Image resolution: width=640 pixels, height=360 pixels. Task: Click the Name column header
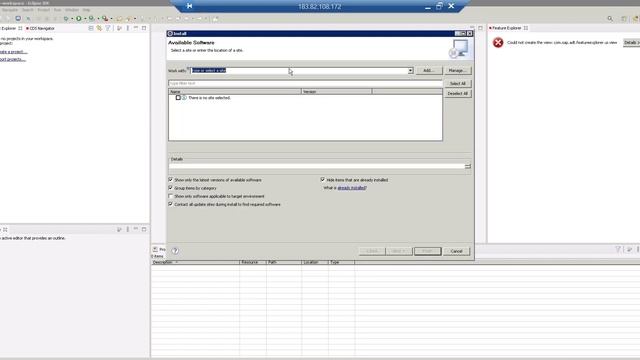point(235,92)
